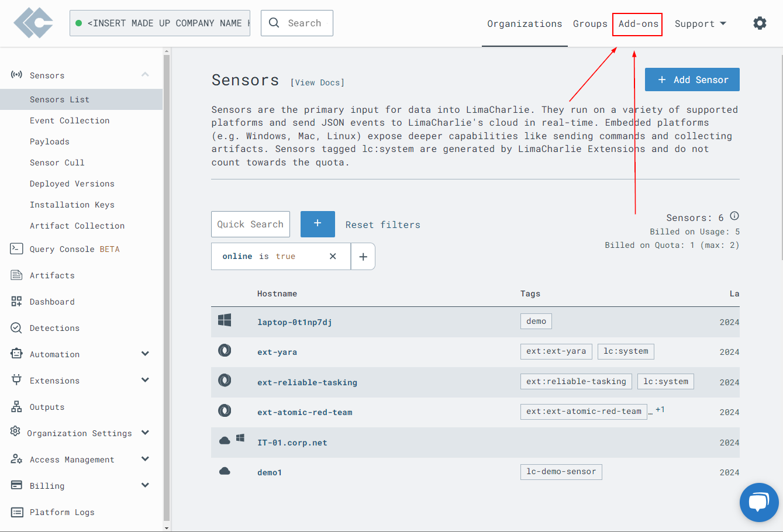This screenshot has width=783, height=532.
Task: Open the View Docs link
Action: pos(318,82)
